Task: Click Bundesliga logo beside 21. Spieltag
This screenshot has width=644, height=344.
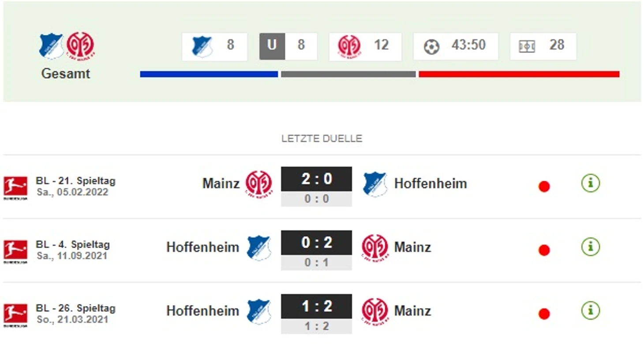Action: tap(15, 188)
